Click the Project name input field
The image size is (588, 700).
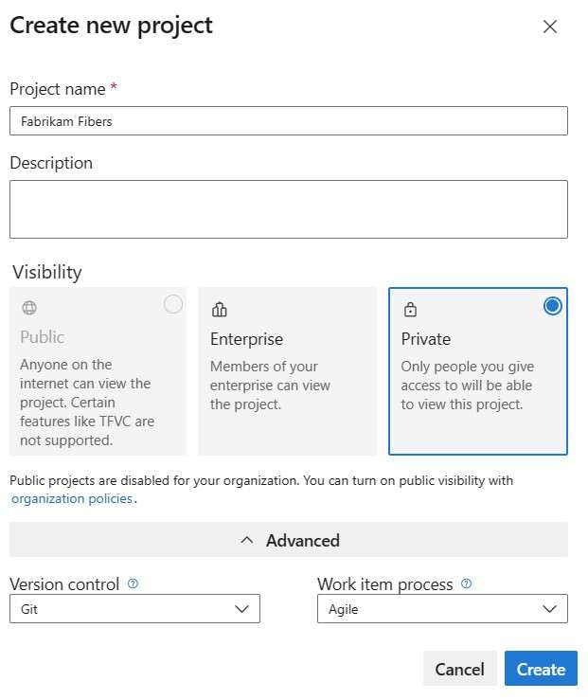pos(289,121)
